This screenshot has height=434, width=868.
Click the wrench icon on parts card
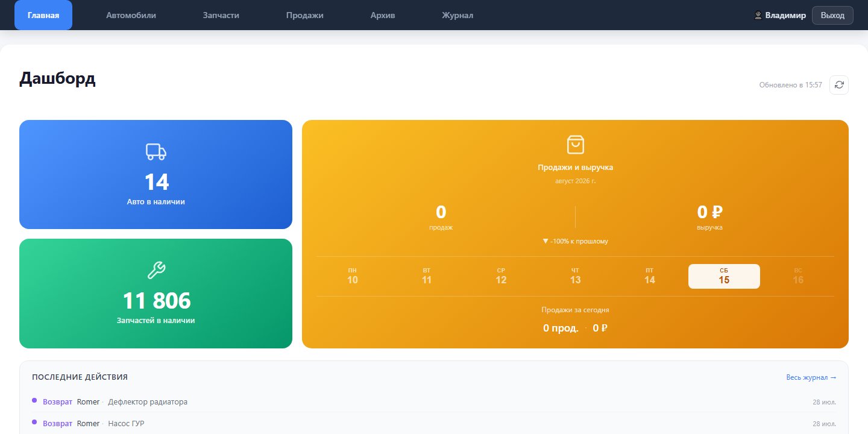pyautogui.click(x=156, y=270)
